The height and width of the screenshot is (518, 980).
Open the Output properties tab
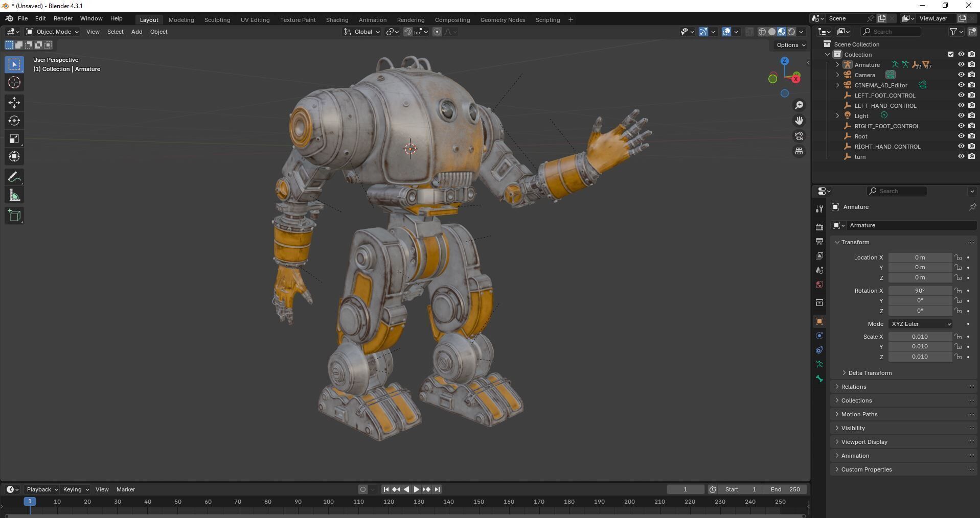point(819,241)
